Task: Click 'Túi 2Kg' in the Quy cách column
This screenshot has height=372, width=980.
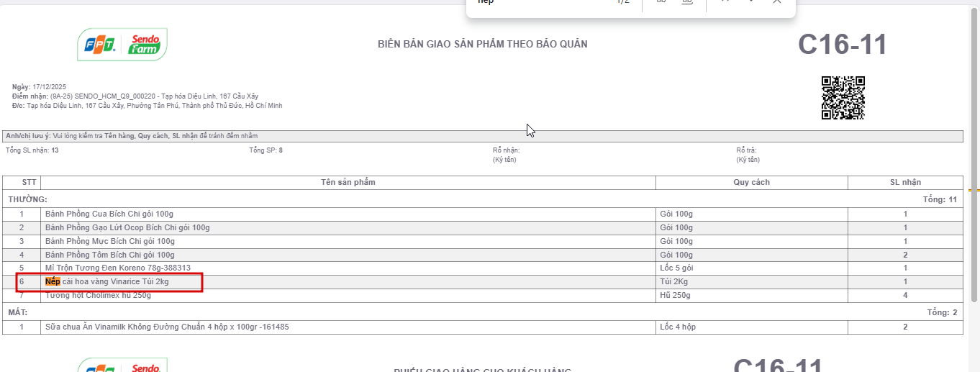Action: pyautogui.click(x=674, y=281)
